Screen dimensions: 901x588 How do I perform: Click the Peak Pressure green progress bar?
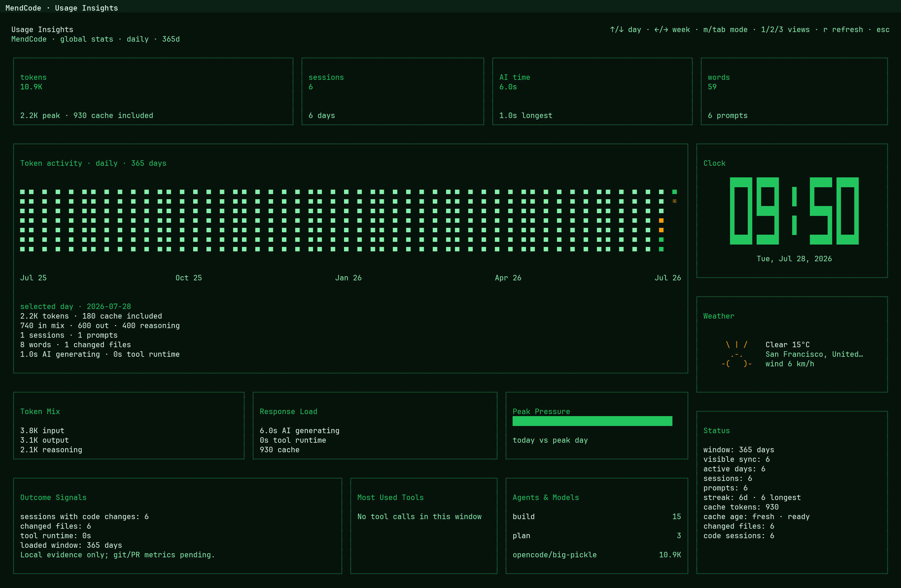pos(592,421)
